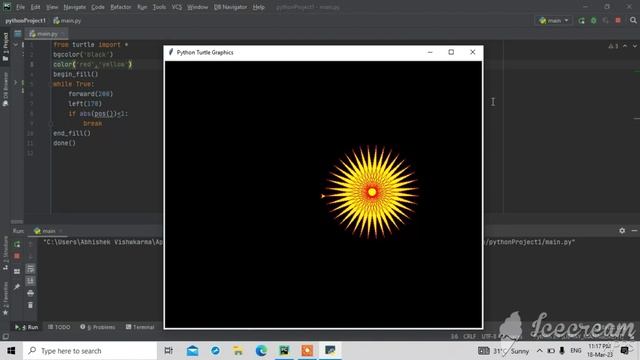This screenshot has width=640, height=360.
Task: Click the Windows Start button
Action: [11, 351]
